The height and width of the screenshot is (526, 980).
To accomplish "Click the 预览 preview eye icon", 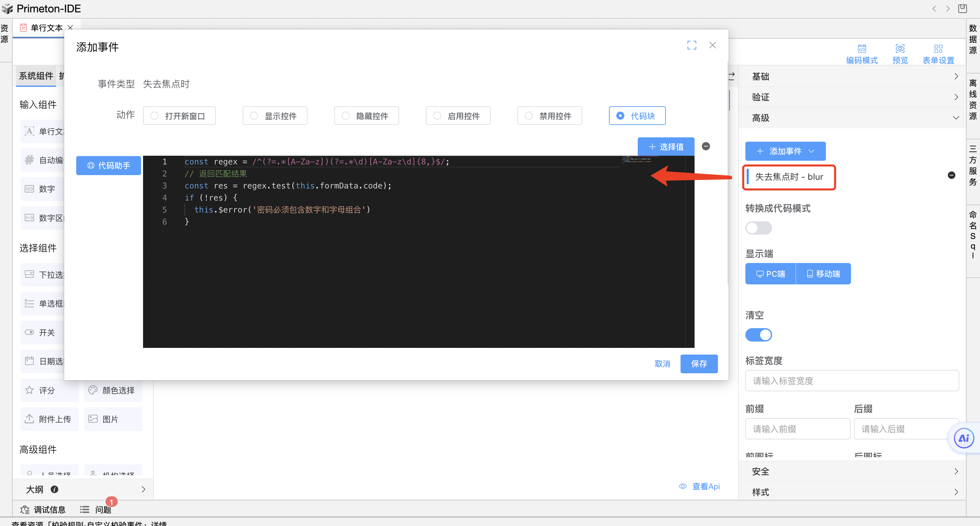I will pos(900,49).
